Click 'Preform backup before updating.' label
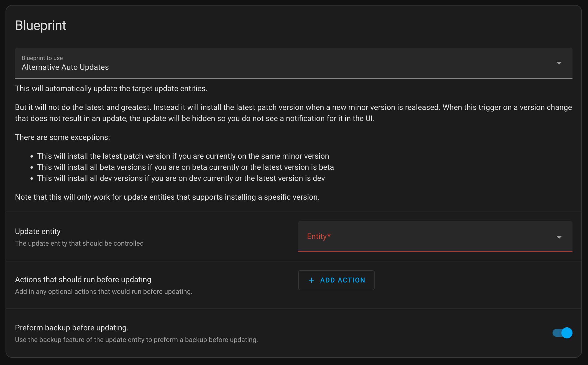 pos(71,328)
